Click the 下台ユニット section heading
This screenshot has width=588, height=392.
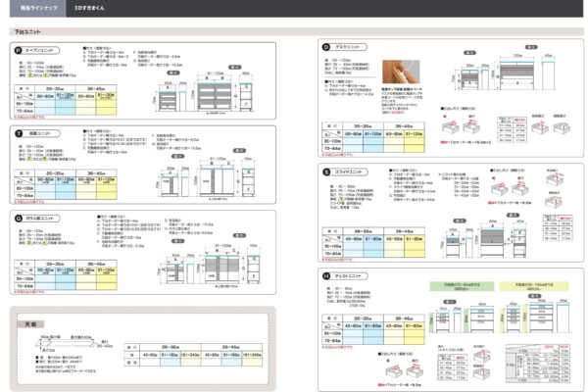(x=27, y=31)
